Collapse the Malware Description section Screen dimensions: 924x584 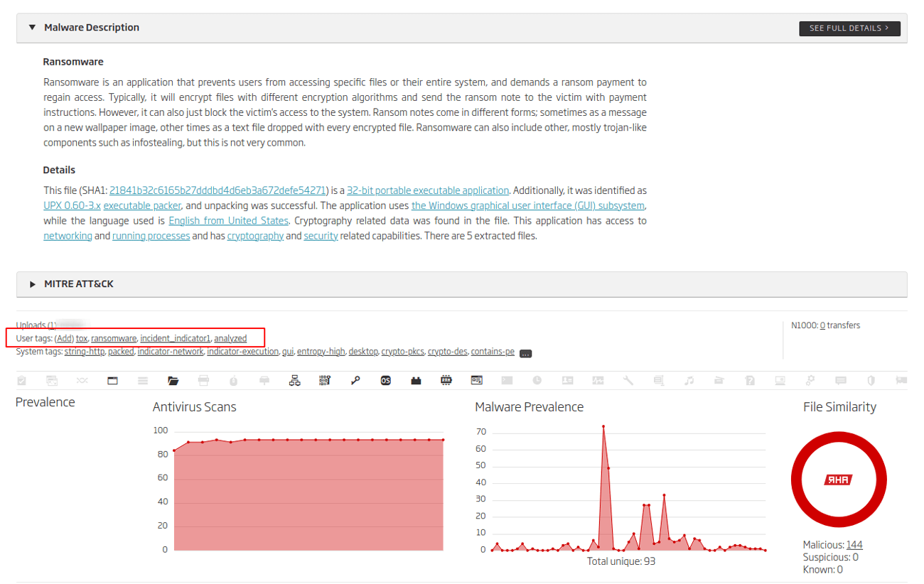coord(32,28)
